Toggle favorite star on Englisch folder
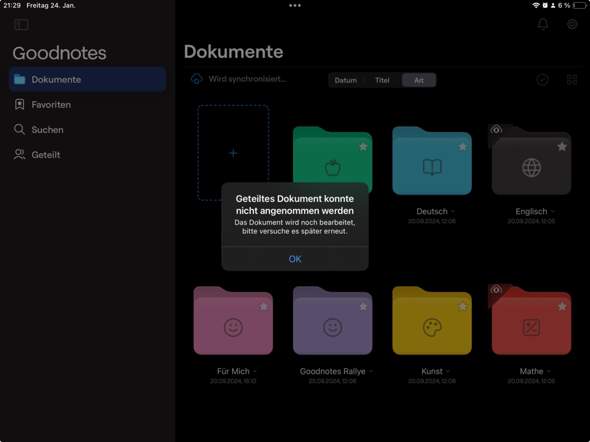 [562, 147]
